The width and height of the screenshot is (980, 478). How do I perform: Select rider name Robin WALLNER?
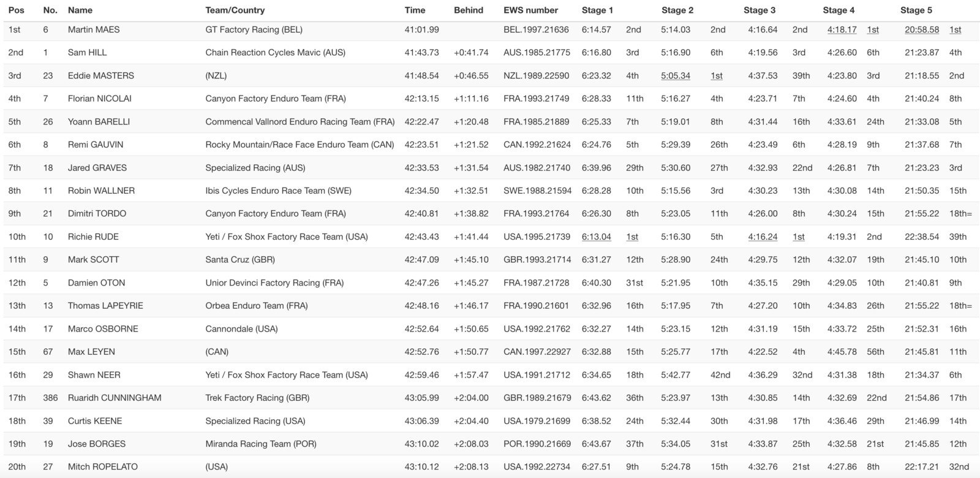click(101, 191)
